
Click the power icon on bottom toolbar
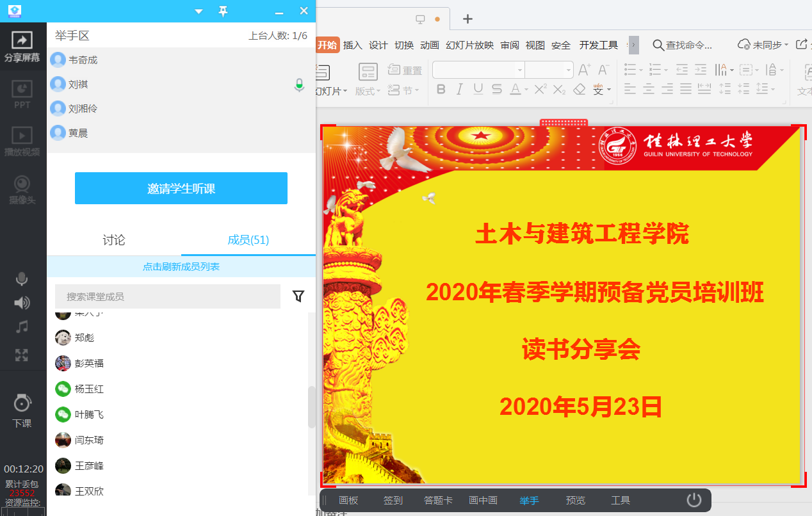pyautogui.click(x=694, y=500)
